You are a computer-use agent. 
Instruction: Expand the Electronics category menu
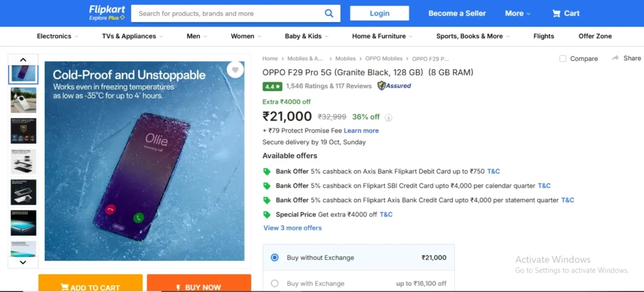(57, 36)
